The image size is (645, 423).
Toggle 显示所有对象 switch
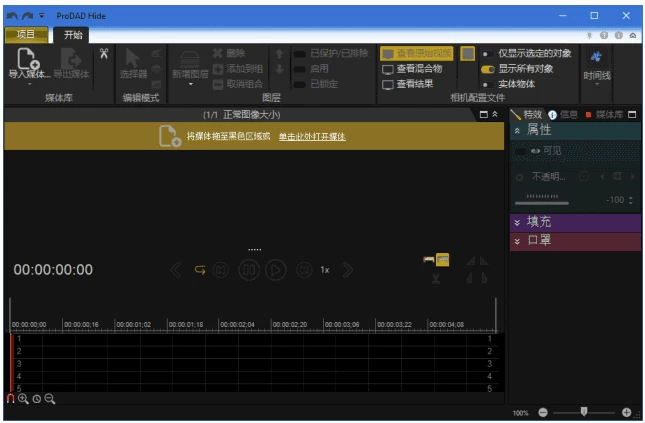pyautogui.click(x=488, y=69)
